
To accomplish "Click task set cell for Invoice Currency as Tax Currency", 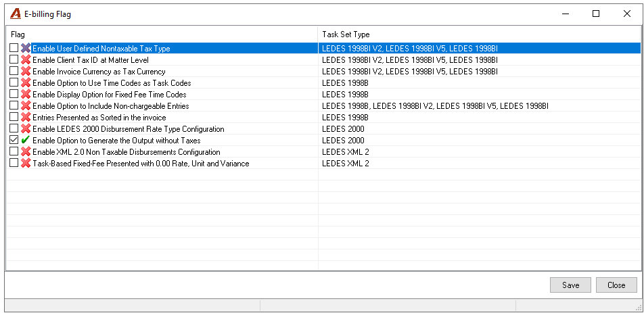I will point(480,72).
